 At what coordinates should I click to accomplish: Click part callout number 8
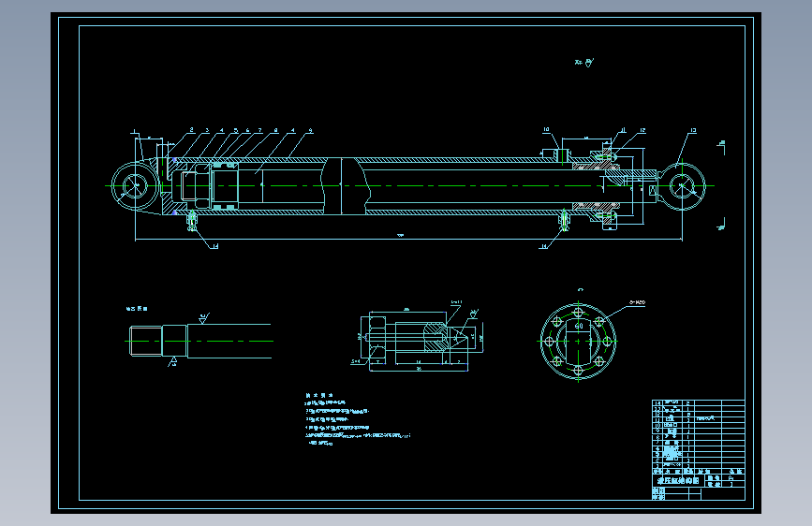coord(275,130)
